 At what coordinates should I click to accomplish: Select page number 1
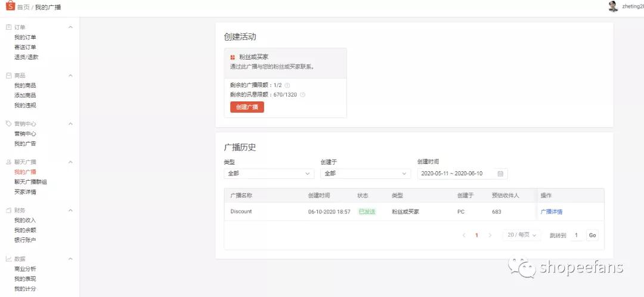[476, 236]
